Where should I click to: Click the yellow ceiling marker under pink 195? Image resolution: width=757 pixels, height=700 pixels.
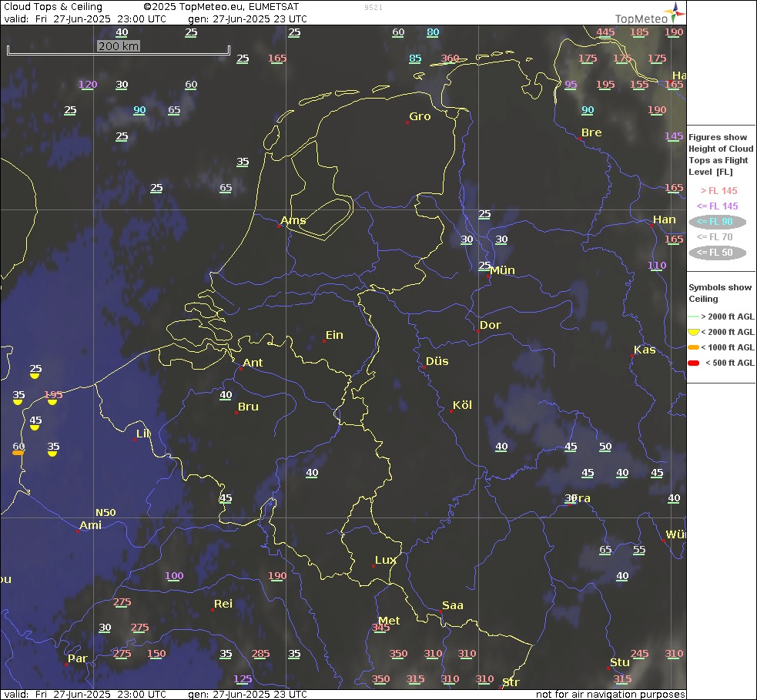52,402
